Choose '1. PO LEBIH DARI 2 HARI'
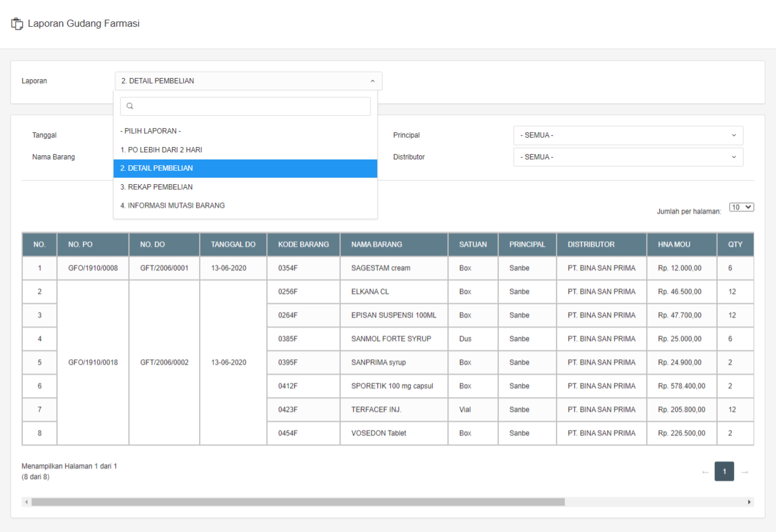 (161, 150)
